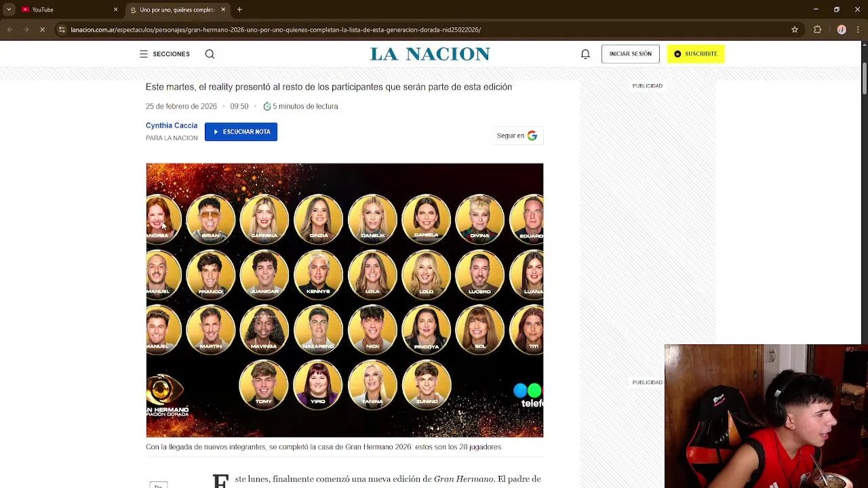The image size is (868, 488).
Task: Bookmark this page with the star icon
Action: [x=795, y=30]
